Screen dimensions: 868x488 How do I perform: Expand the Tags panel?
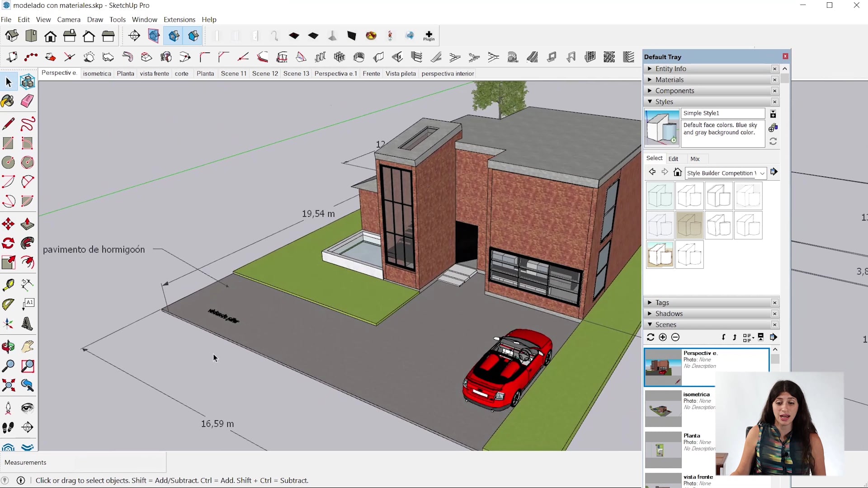pos(650,302)
